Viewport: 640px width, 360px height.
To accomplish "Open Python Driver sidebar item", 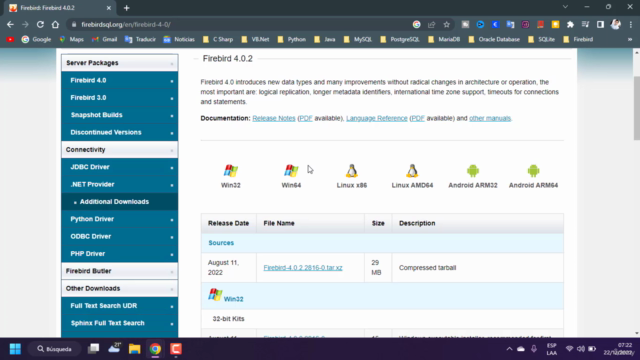I will 120,219.
